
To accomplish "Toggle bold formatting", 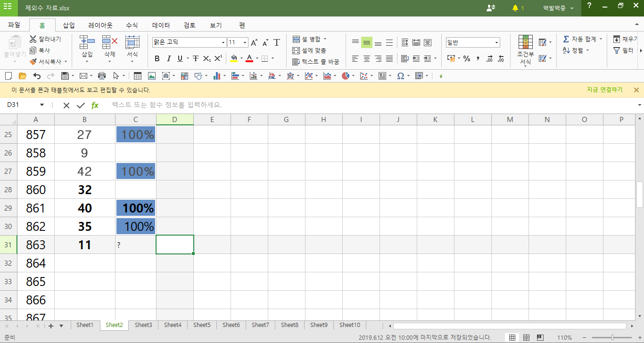I will (x=157, y=58).
